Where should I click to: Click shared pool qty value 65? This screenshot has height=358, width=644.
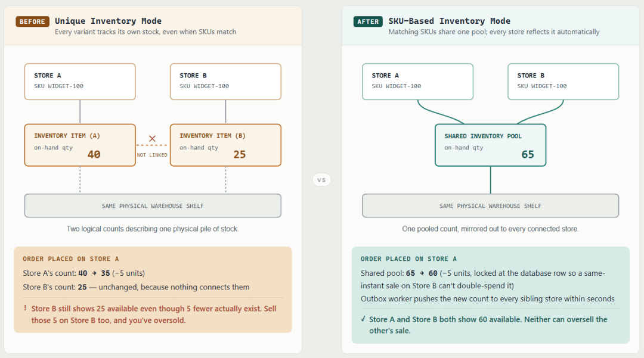coord(528,154)
